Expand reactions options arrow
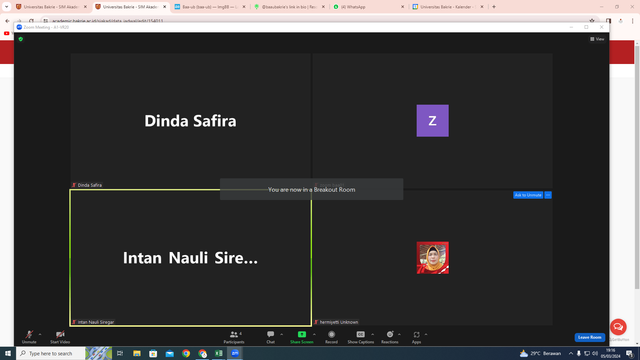640x360 pixels. coord(399,334)
